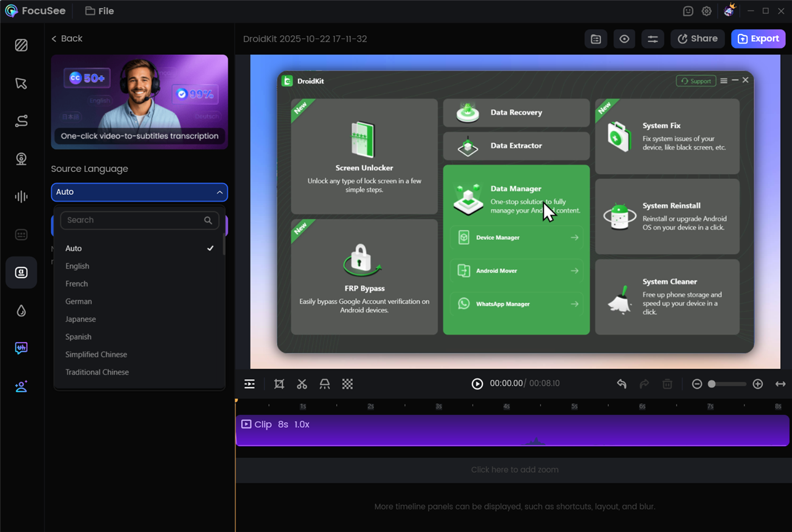Select the scissors split tool
This screenshot has height=532, width=792.
click(302, 384)
